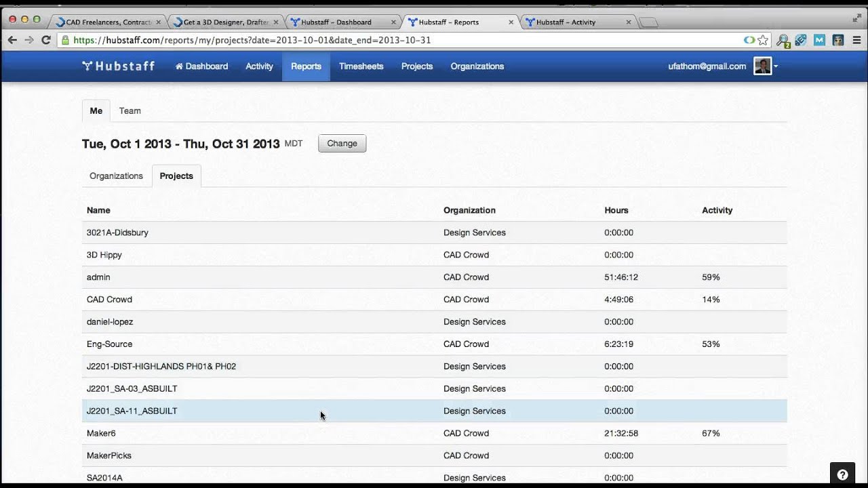Viewport: 868px width, 488px height.
Task: Close the CAD Freelancers browser tab
Action: pyautogui.click(x=158, y=22)
